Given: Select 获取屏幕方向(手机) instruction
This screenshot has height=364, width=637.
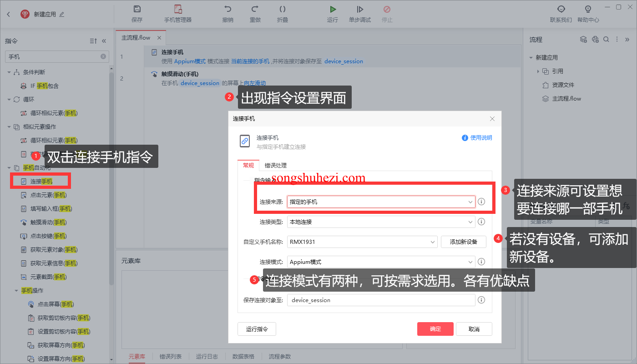Looking at the screenshot, I should (61, 345).
